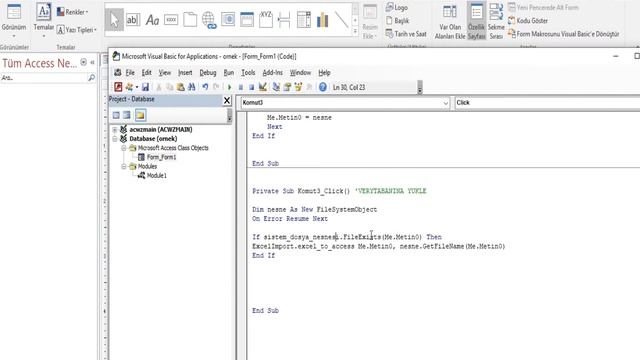Open the Debug menu in VBA

pos(208,73)
